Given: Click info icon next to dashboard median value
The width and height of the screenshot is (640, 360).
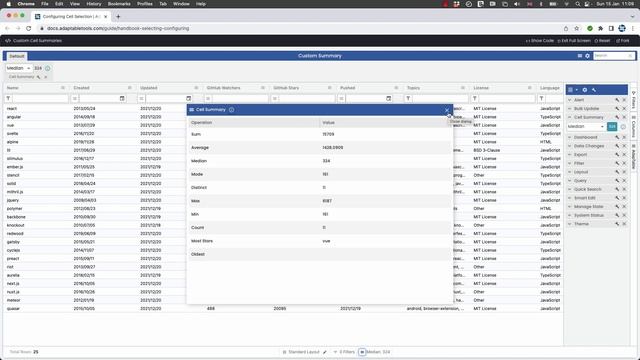Looking at the screenshot, I should pyautogui.click(x=47, y=68).
